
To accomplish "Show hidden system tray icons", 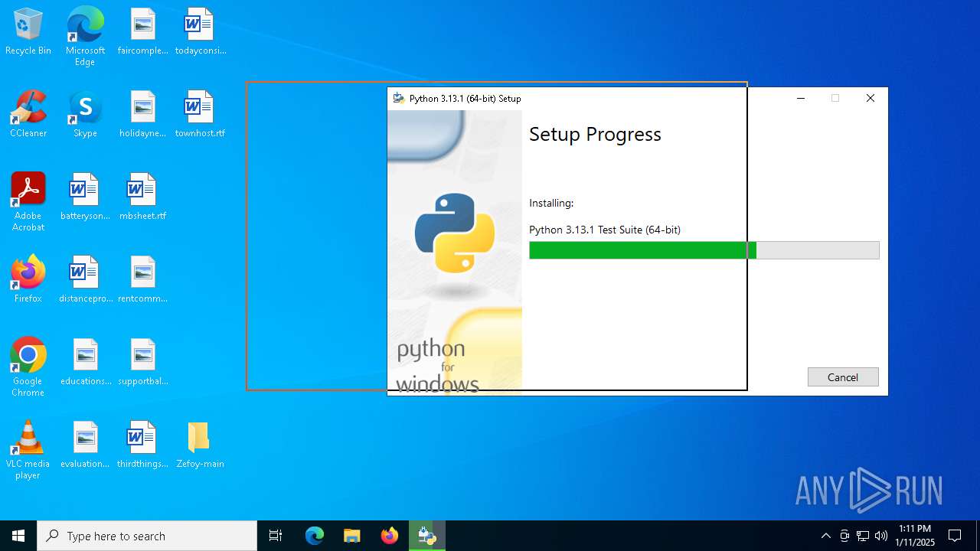I will pos(825,536).
